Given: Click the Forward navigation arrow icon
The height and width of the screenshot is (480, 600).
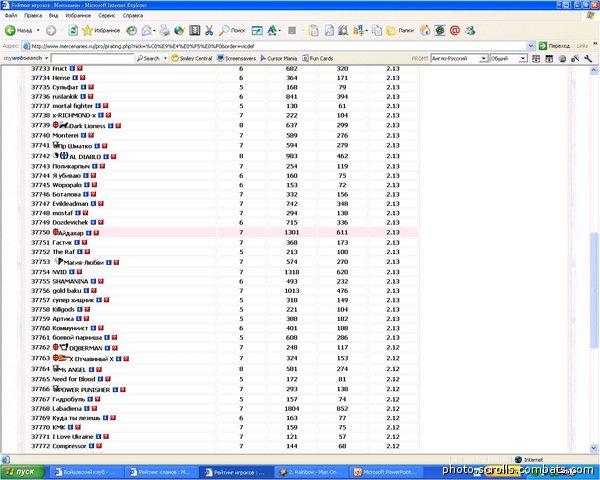Looking at the screenshot, I should 51,30.
